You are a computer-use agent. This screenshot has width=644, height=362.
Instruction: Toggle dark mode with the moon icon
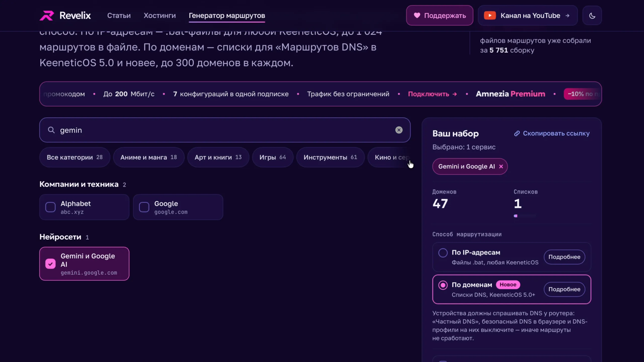click(x=592, y=16)
